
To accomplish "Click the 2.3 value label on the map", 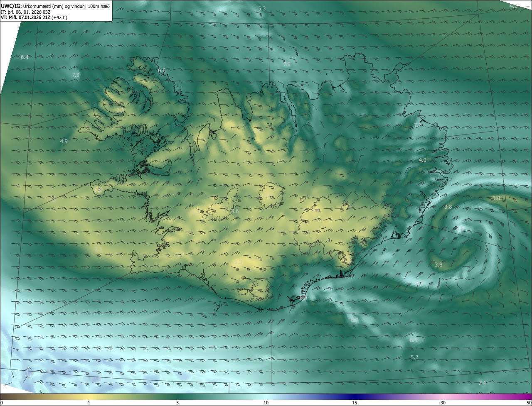I will point(52,199).
